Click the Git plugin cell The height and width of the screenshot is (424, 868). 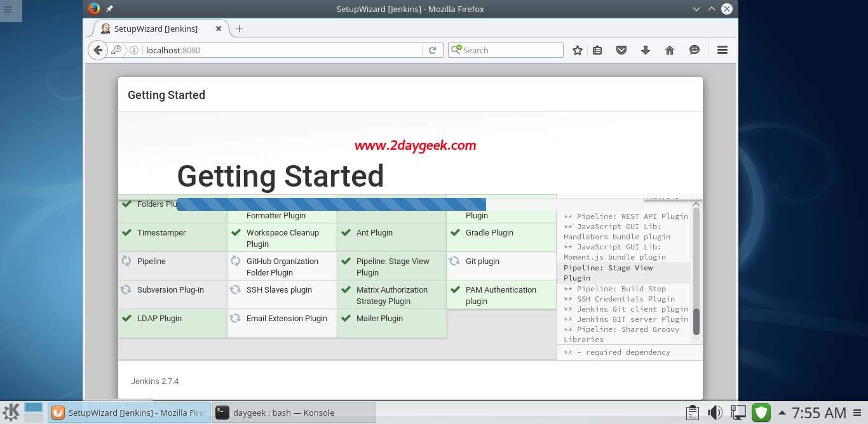point(501,266)
